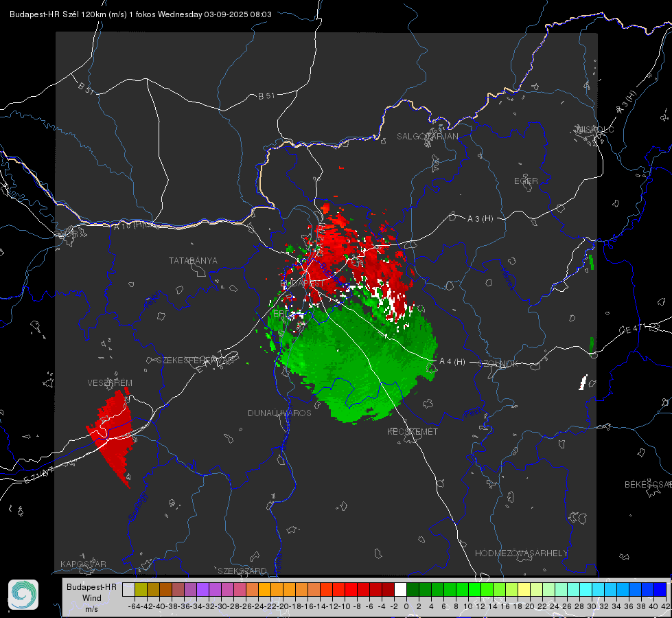Pick the deep blue swatch between 40 and 42
The width and height of the screenshot is (672, 618).
point(660,590)
